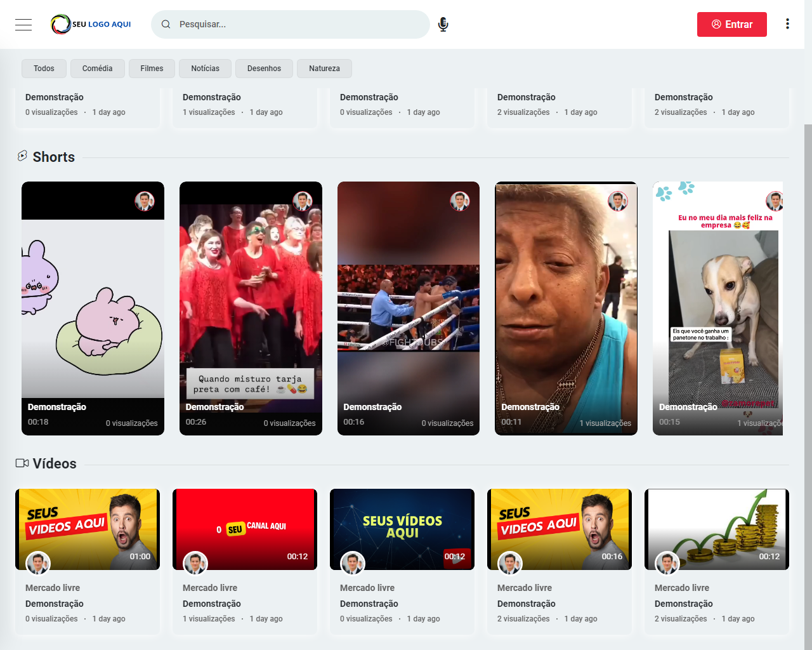Select the Comédia category filter
812x650 pixels.
coord(97,69)
